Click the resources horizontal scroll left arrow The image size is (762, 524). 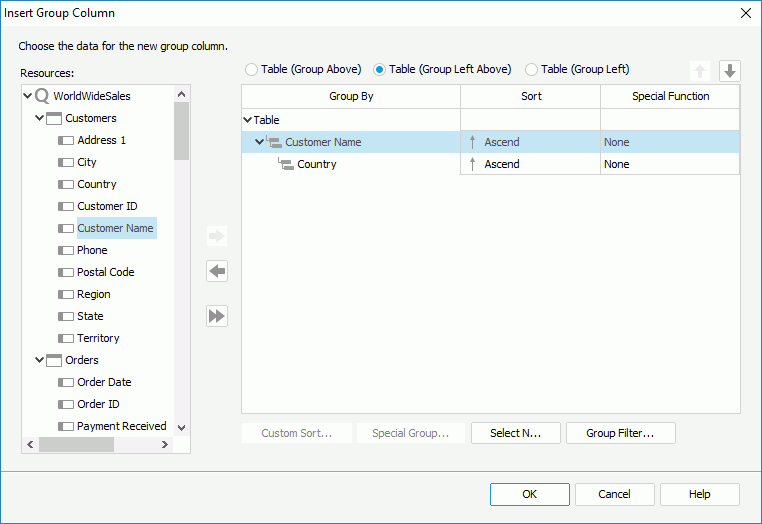pos(30,444)
